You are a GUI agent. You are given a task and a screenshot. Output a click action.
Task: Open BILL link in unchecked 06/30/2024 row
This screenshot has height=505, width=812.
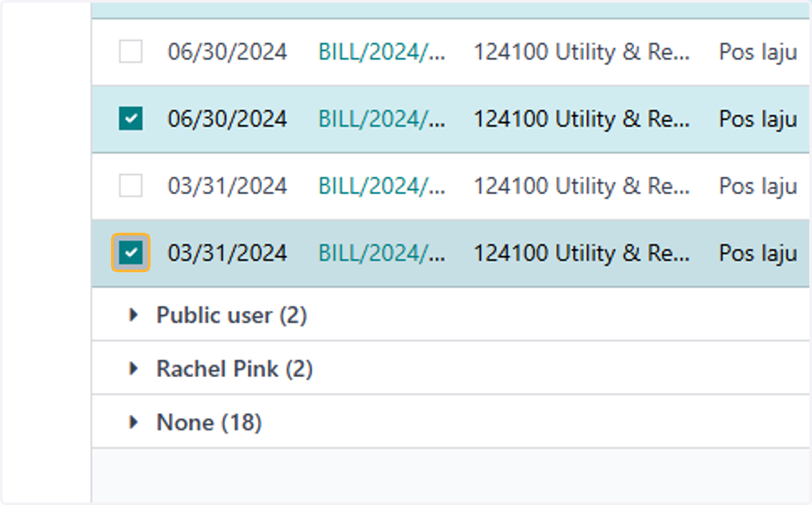[x=382, y=52]
